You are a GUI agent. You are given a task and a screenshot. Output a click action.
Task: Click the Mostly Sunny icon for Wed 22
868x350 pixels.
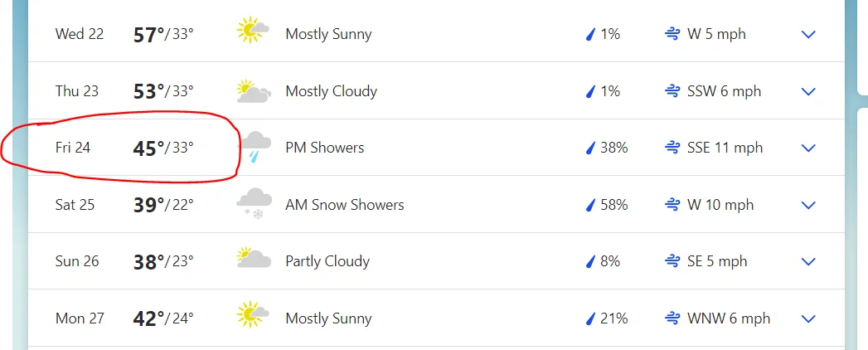click(253, 30)
